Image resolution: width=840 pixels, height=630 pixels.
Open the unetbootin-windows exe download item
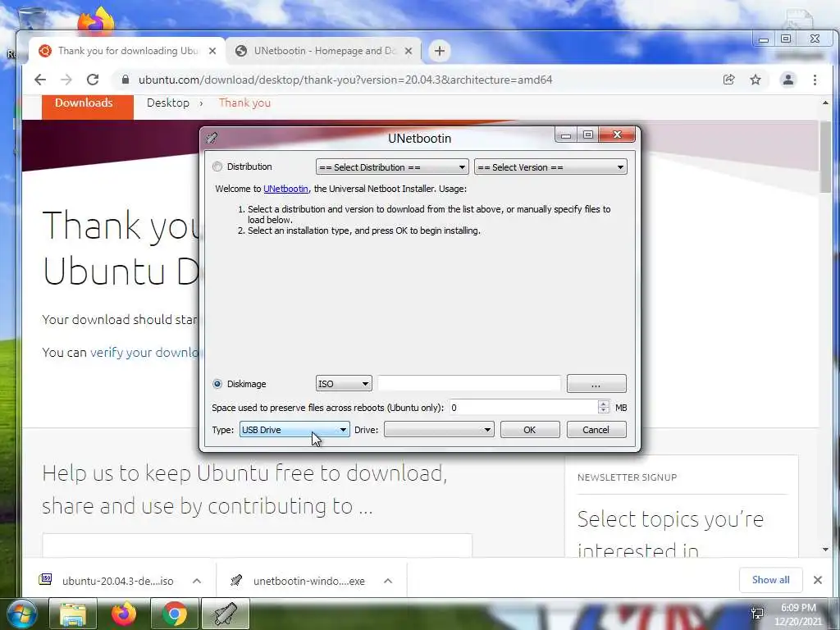coord(309,582)
